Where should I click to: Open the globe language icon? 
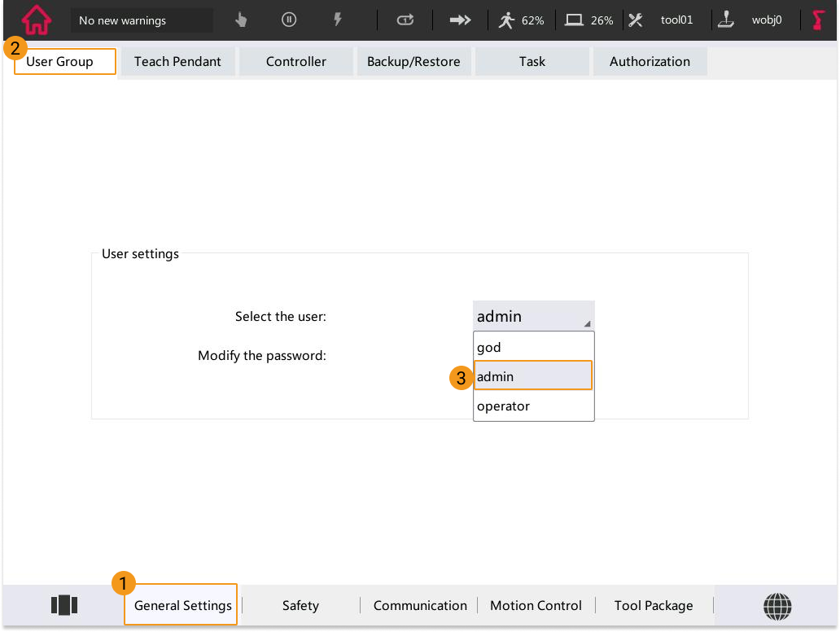pyautogui.click(x=777, y=605)
